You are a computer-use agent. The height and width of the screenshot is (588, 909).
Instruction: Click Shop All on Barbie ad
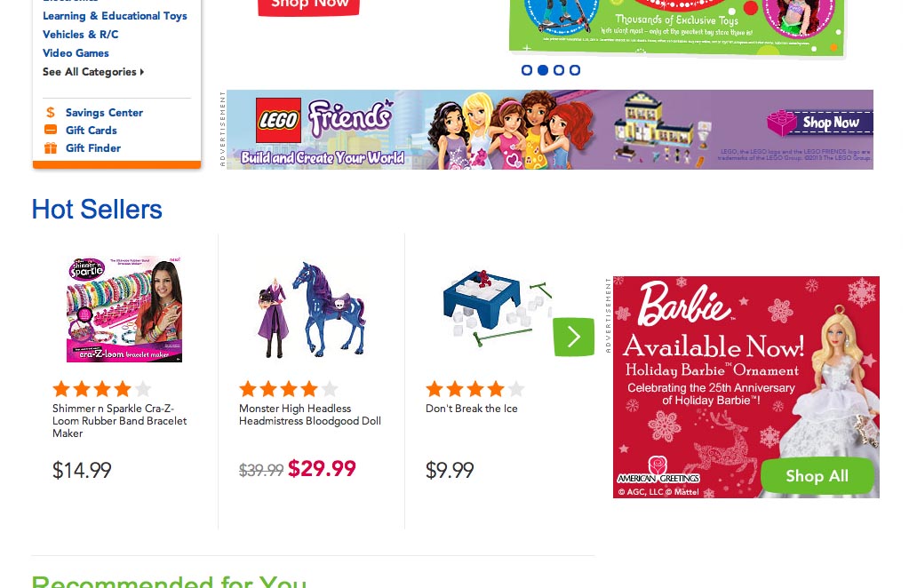point(817,476)
